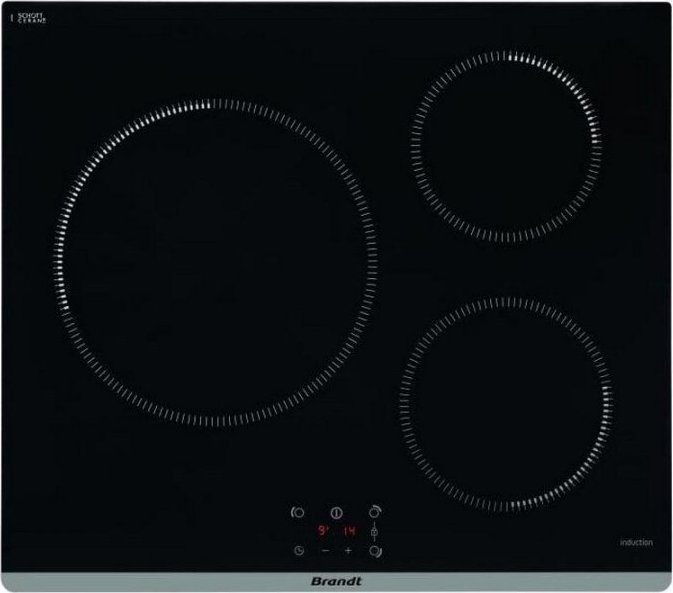Screen dimensions: 673x593
Task: Click the gray trim strip beside Brandt
Action: 150,578
